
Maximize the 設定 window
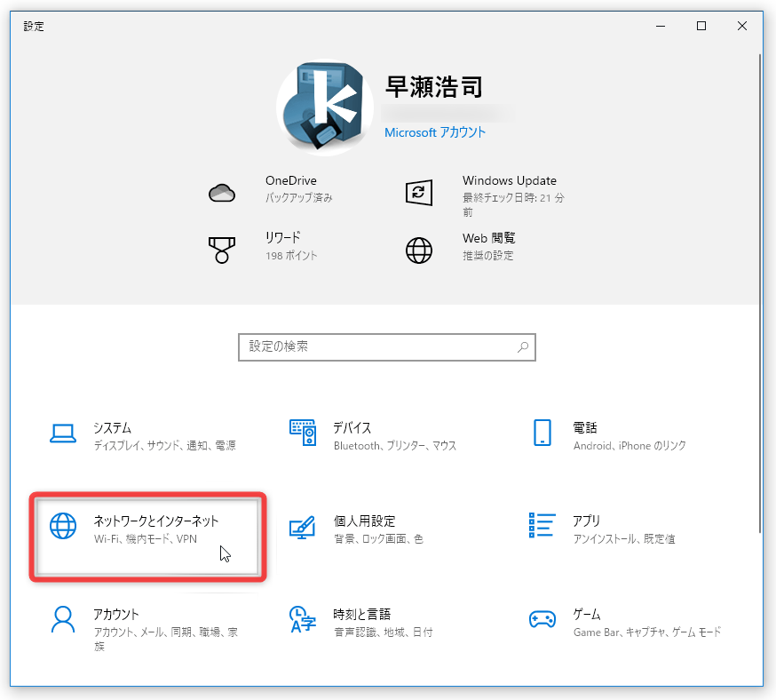[701, 26]
